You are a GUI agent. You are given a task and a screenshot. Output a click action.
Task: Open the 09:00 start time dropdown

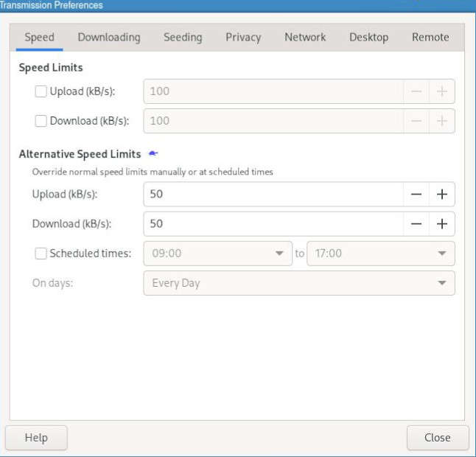tap(217, 254)
